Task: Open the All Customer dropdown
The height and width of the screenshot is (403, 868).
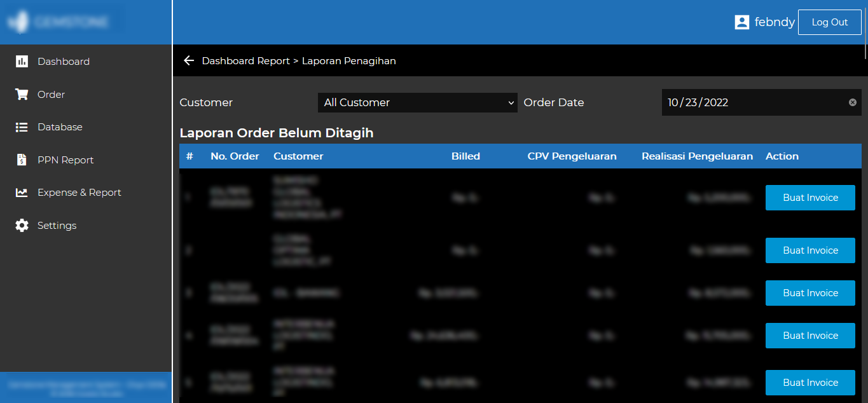Action: (x=418, y=102)
